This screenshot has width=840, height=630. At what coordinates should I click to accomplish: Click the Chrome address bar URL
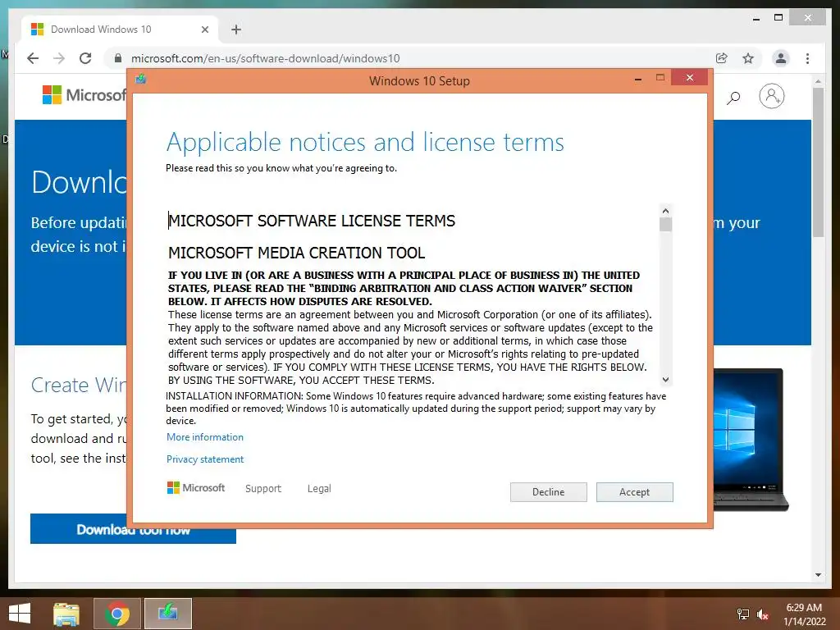[266, 58]
